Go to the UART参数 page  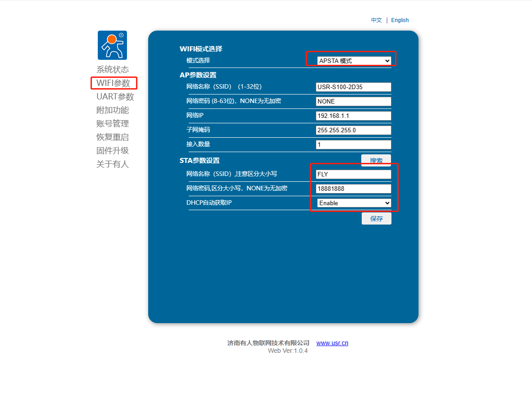coord(115,97)
